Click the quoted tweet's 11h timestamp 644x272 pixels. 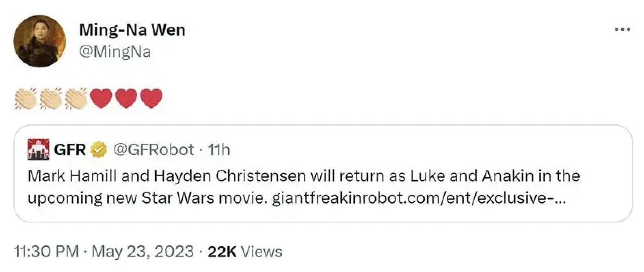(219, 150)
